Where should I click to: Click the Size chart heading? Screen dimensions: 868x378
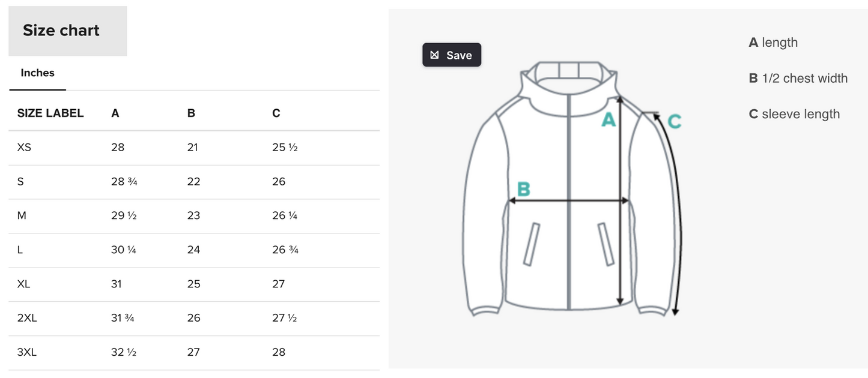coord(61,31)
